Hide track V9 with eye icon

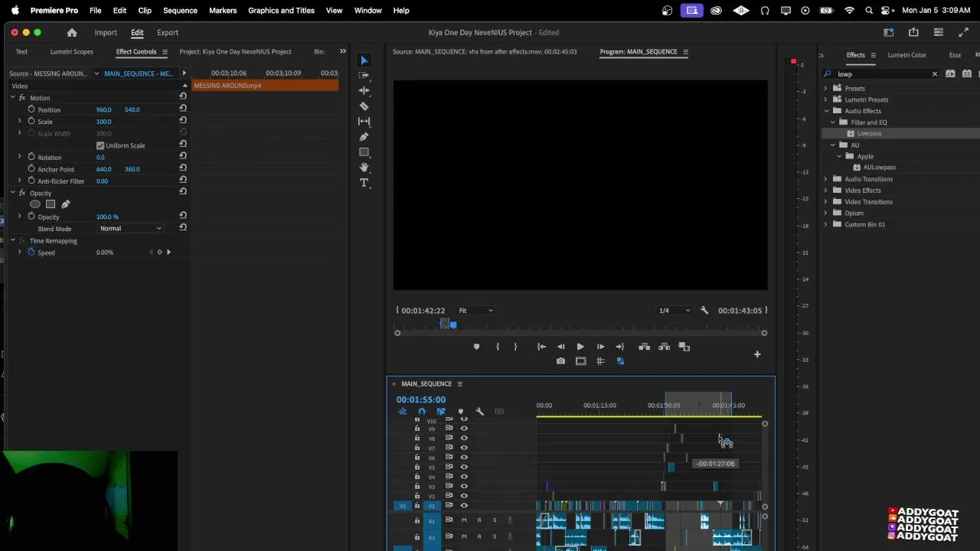tap(464, 429)
